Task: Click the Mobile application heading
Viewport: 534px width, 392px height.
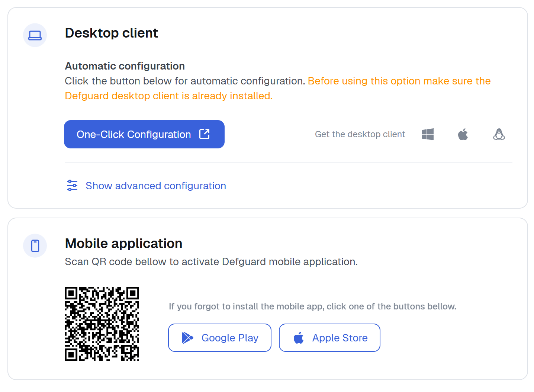Action: [123, 244]
